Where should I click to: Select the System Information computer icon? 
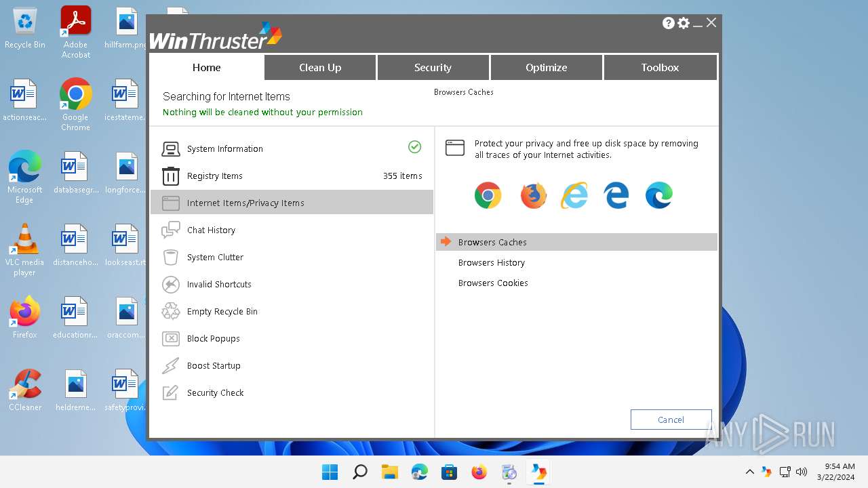tap(171, 149)
